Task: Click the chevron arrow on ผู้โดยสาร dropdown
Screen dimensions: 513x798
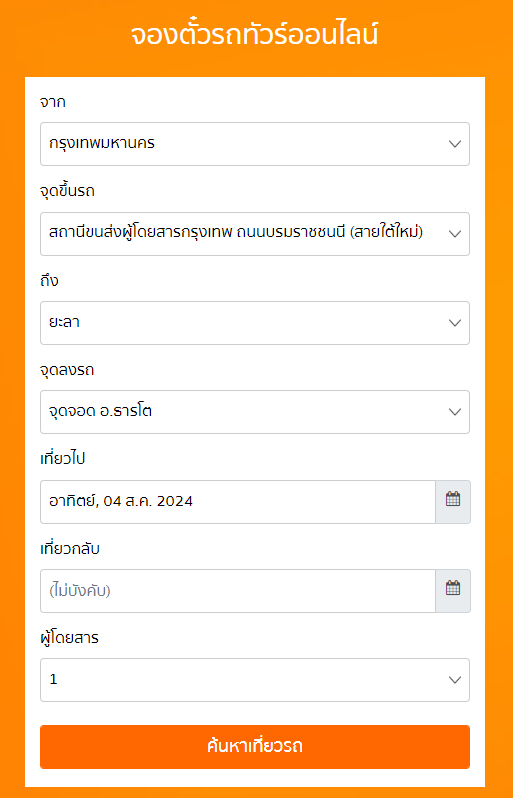Action: click(454, 680)
